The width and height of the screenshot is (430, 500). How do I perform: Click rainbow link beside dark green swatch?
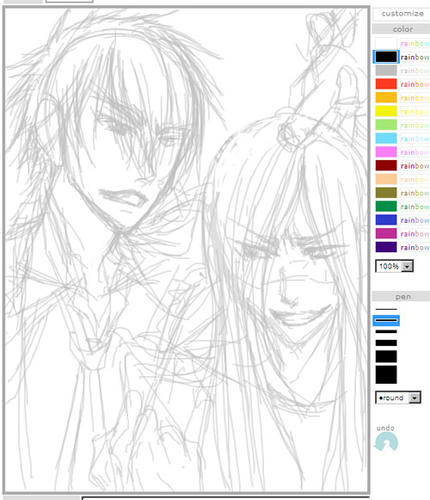click(415, 207)
